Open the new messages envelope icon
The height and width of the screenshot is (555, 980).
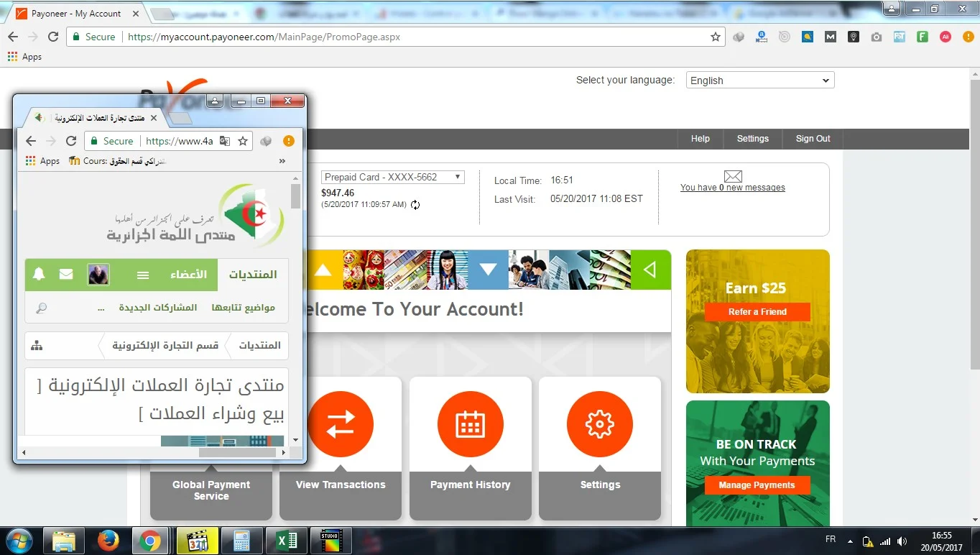(x=732, y=176)
